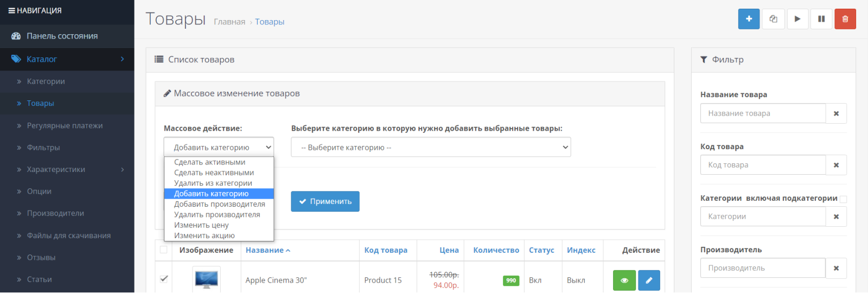
Task: Open Фильтры sidebar item
Action: pyautogui.click(x=67, y=148)
